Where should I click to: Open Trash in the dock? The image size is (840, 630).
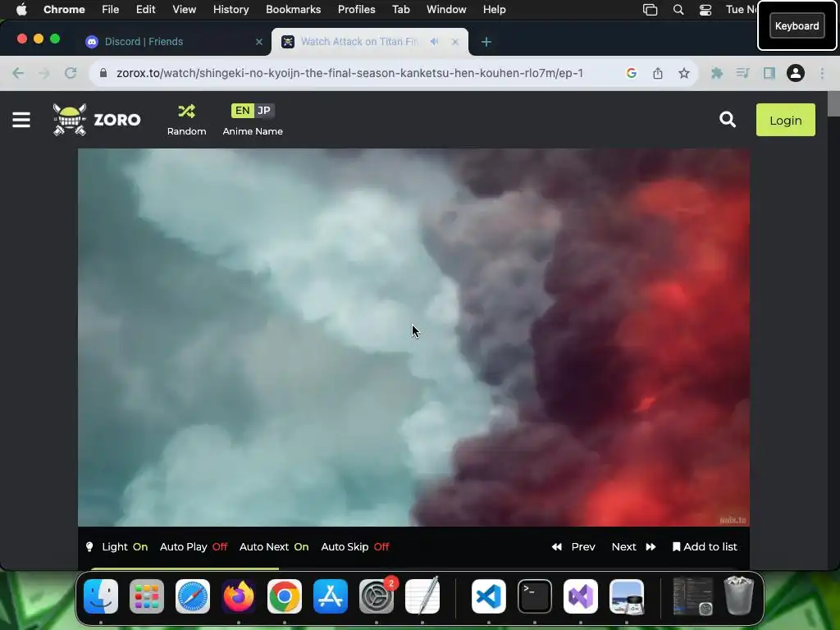tap(739, 596)
